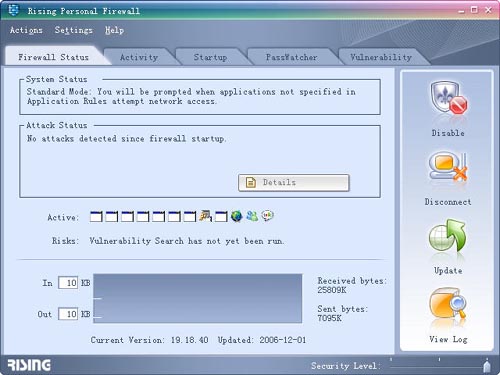Click the 'System Status' group heading
This screenshot has height=375, width=500.
[57, 79]
